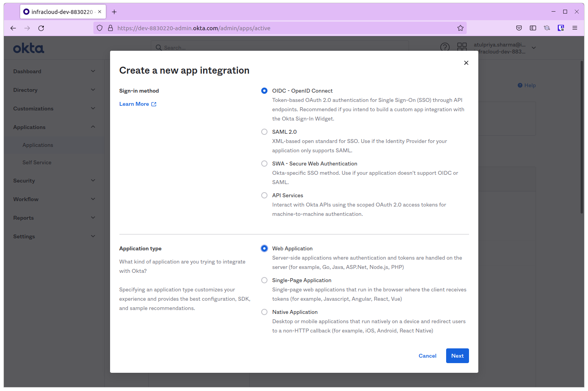Viewport: 588px width, 391px height.
Task: Expand the Dashboard sidebar section chevron
Action: [93, 71]
